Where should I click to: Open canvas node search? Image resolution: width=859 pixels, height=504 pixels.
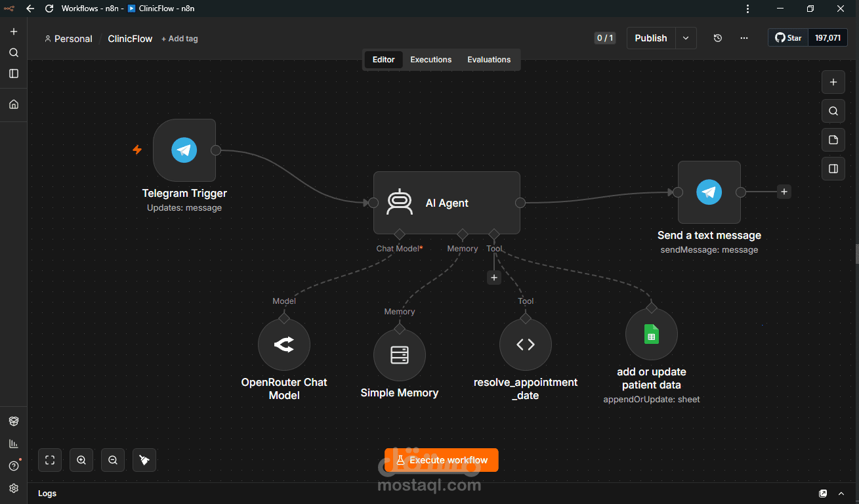(833, 111)
